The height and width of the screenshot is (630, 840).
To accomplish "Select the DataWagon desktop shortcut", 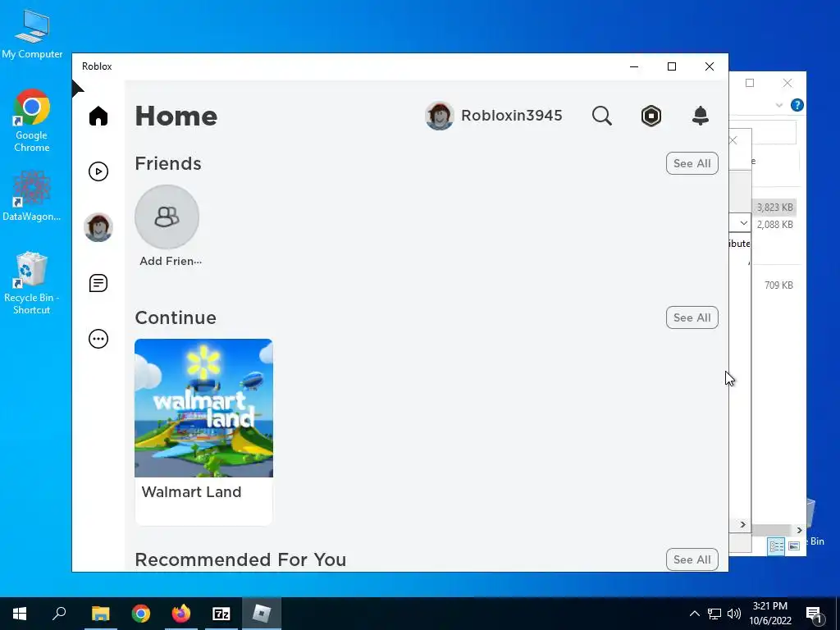I will coord(32,196).
